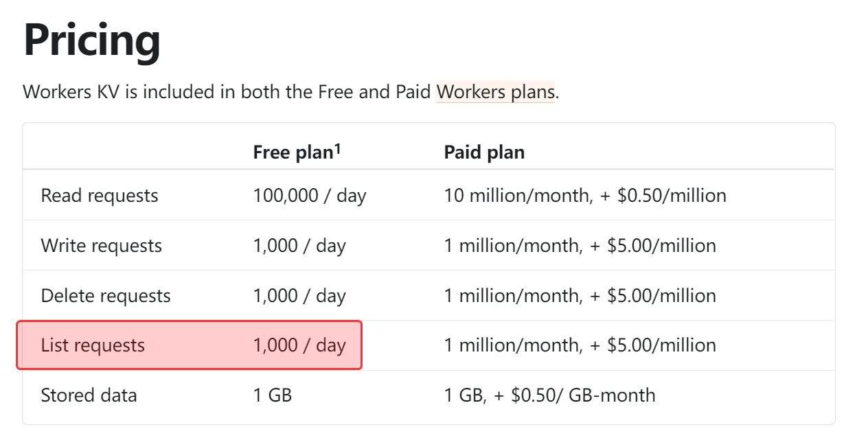Viewport: 868px width, 438px height.
Task: Click the List requests free plan value
Action: click(299, 345)
